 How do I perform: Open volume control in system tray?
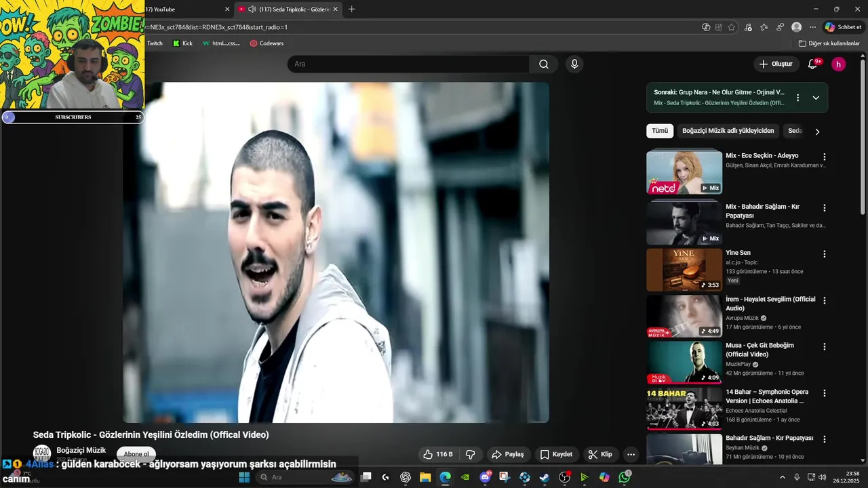click(823, 477)
